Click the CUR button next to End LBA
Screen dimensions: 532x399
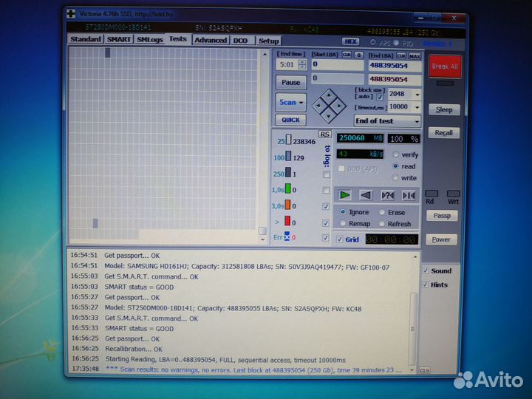[401, 55]
